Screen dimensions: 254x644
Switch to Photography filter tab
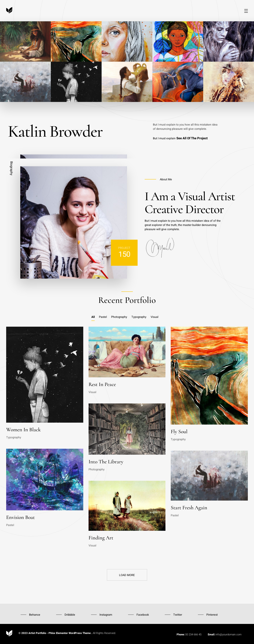pyautogui.click(x=119, y=317)
